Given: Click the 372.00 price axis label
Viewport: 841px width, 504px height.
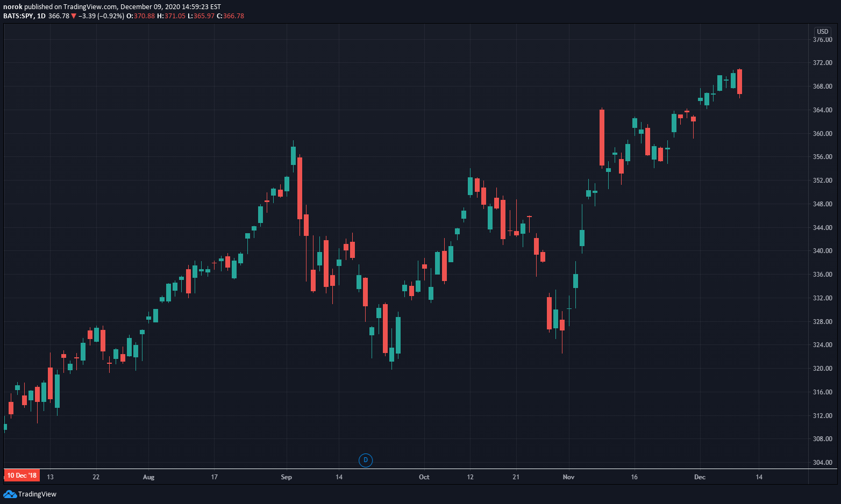Looking at the screenshot, I should click(822, 63).
